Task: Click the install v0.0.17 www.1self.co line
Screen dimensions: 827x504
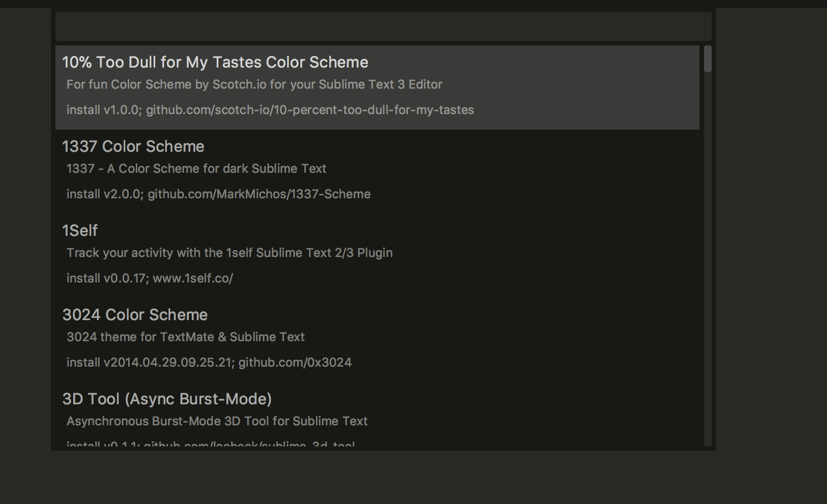Action: [x=150, y=279]
